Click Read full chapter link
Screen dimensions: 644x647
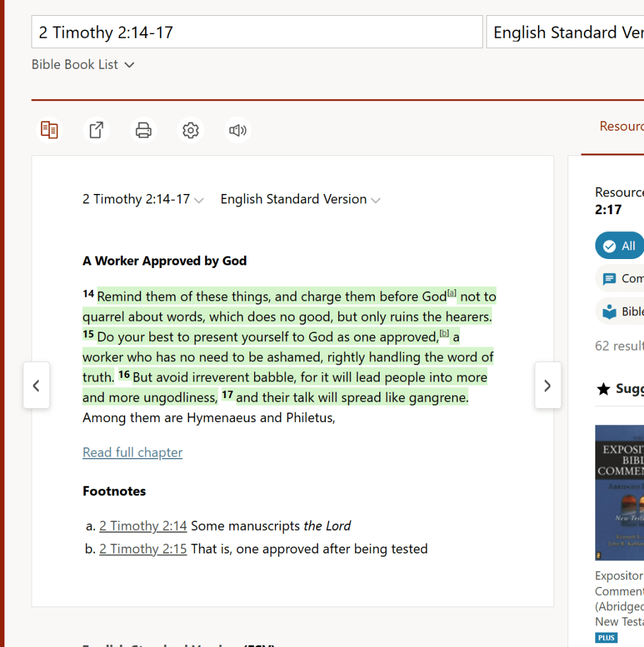coord(133,452)
